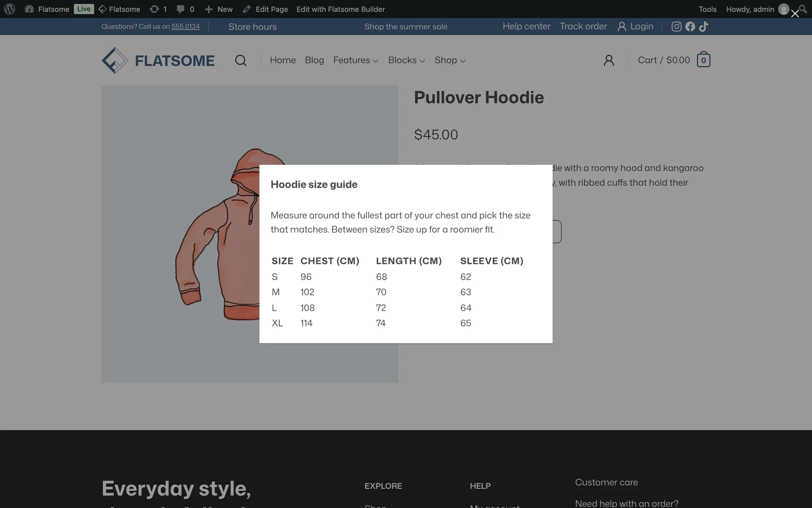Image resolution: width=812 pixels, height=508 pixels.
Task: Click the Hoodie size guide heading
Action: (314, 184)
